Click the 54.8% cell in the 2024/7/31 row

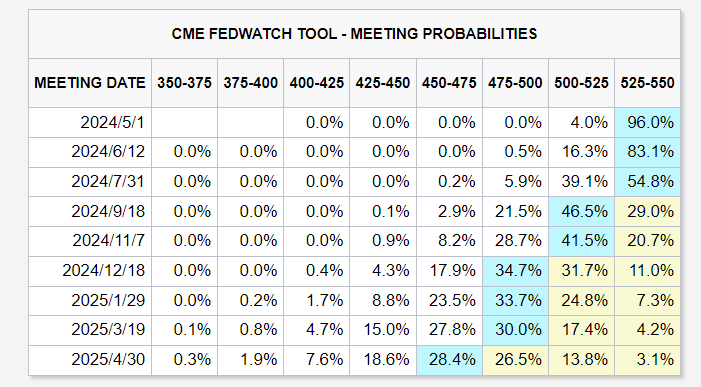tap(647, 182)
